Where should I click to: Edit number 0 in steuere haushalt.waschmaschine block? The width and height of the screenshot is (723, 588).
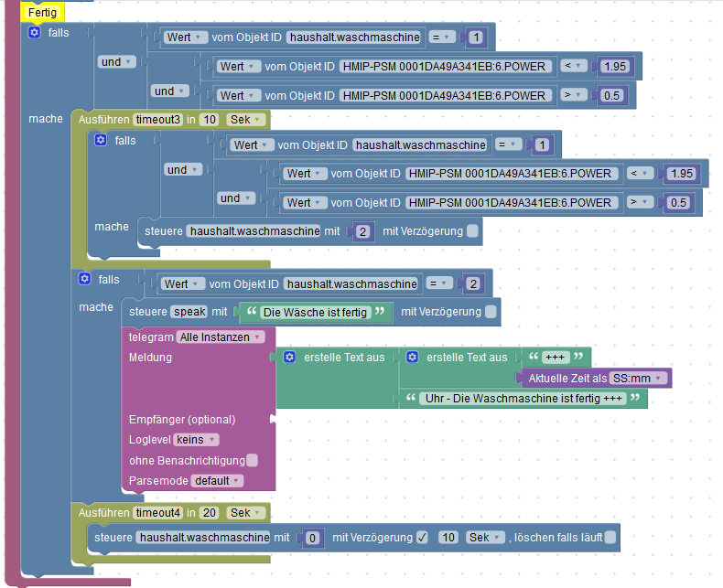click(x=312, y=538)
